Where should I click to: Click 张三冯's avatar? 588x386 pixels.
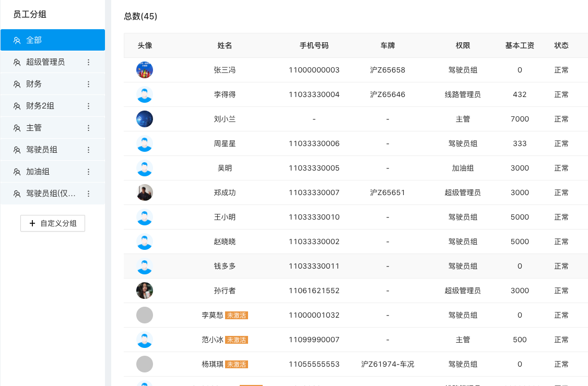(x=144, y=70)
